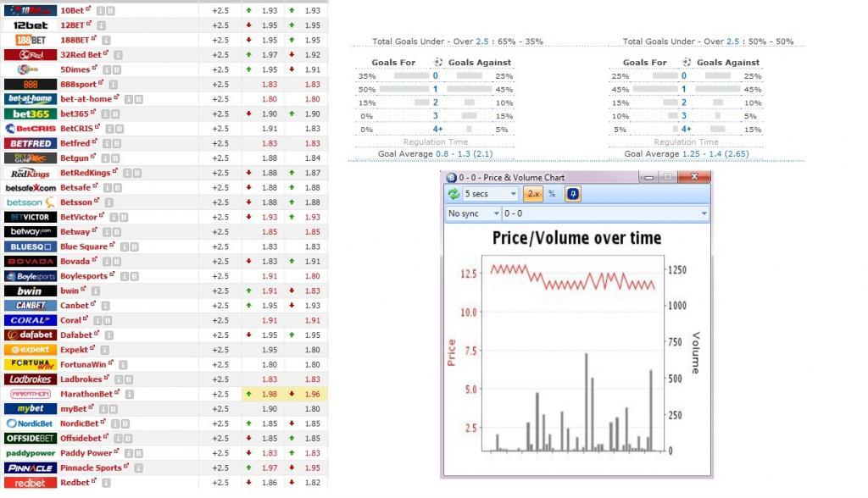The height and width of the screenshot is (498, 868).
Task: Toggle the 2.x price display button
Action: 534,194
